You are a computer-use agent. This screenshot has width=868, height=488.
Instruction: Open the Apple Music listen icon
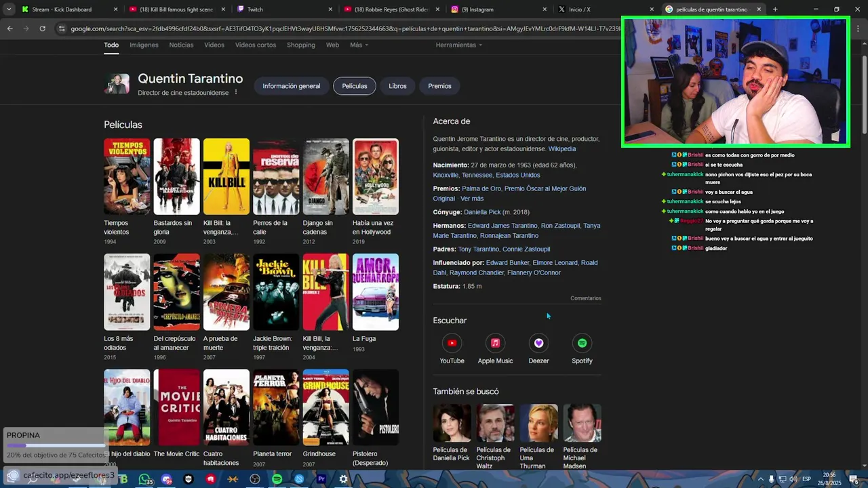[495, 343]
